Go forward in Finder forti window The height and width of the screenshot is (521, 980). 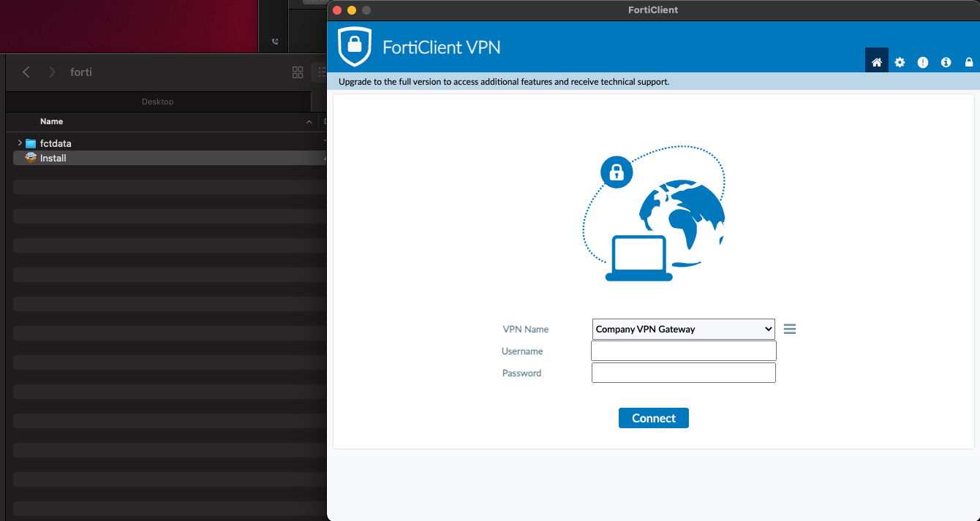[52, 72]
